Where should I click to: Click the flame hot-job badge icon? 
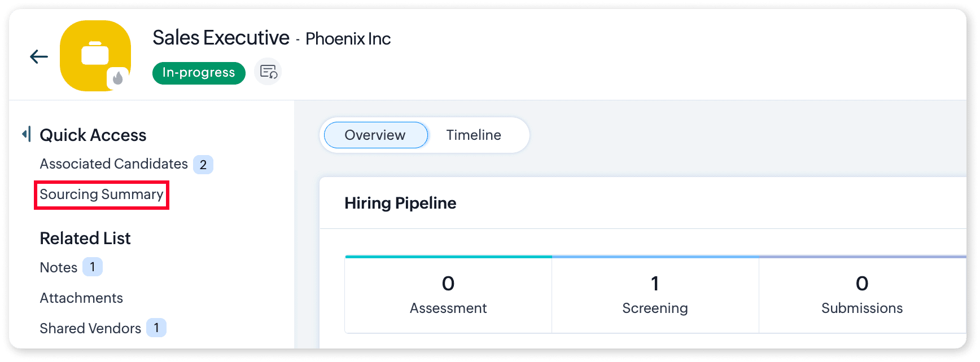tap(118, 78)
